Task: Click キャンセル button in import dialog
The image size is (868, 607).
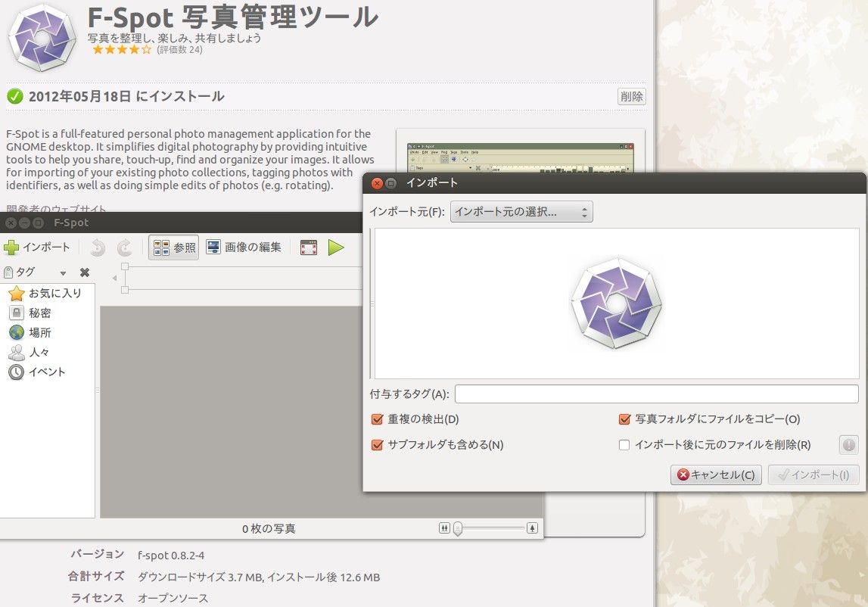Action: pos(716,475)
